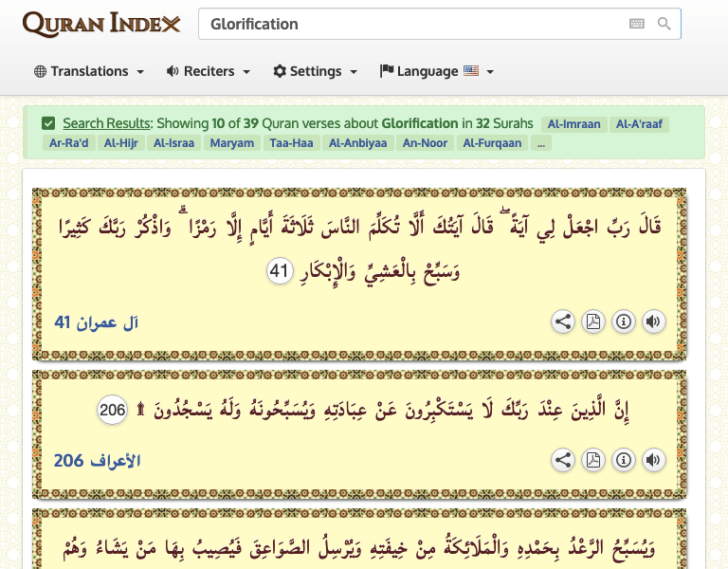728x569 pixels.
Task: Open the virtual keyboard in search box
Action: pos(636,24)
